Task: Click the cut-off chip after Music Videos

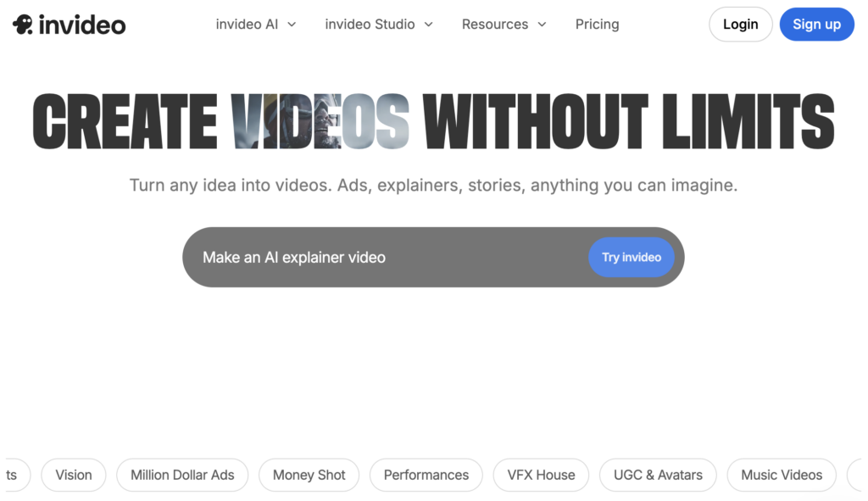Action: 855,475
